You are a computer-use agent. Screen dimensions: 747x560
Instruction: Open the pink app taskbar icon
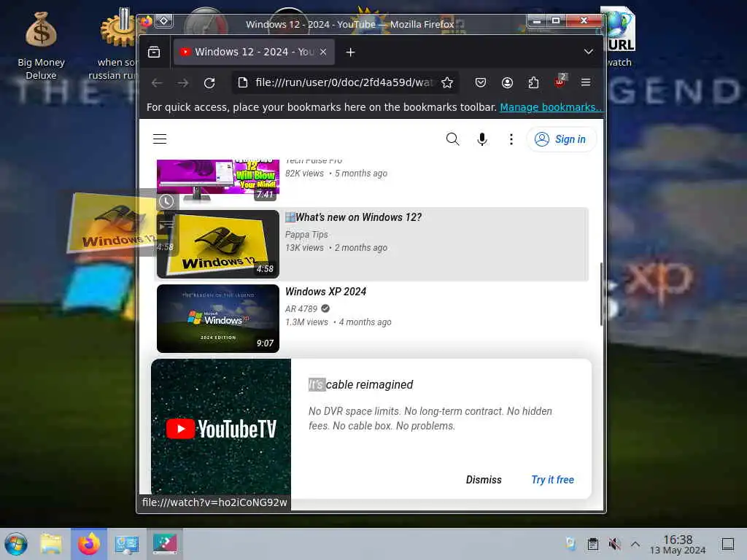point(165,544)
